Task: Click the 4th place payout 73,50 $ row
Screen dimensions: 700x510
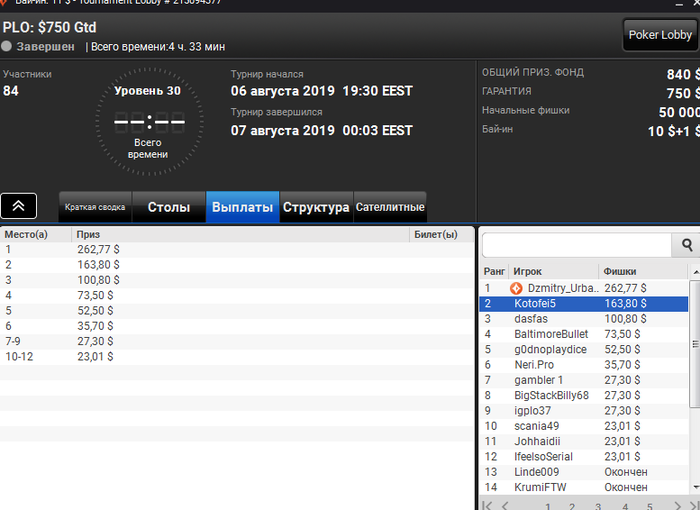Action: click(x=237, y=295)
